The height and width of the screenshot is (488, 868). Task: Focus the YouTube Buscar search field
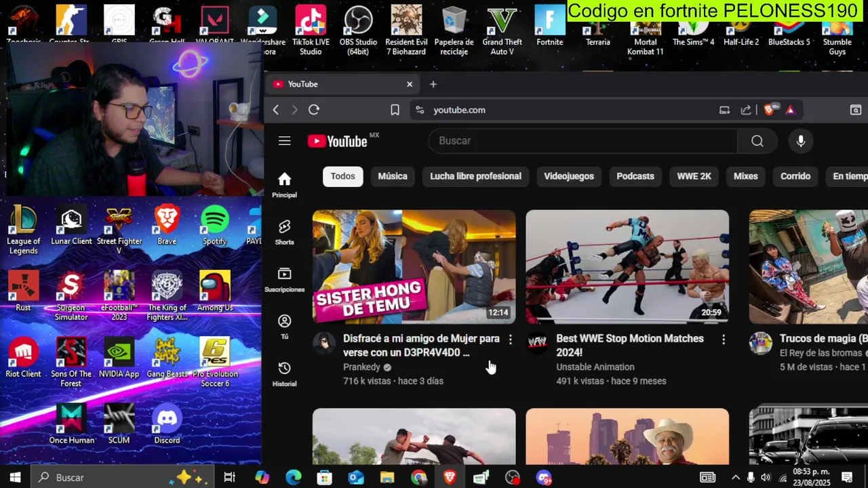point(583,141)
